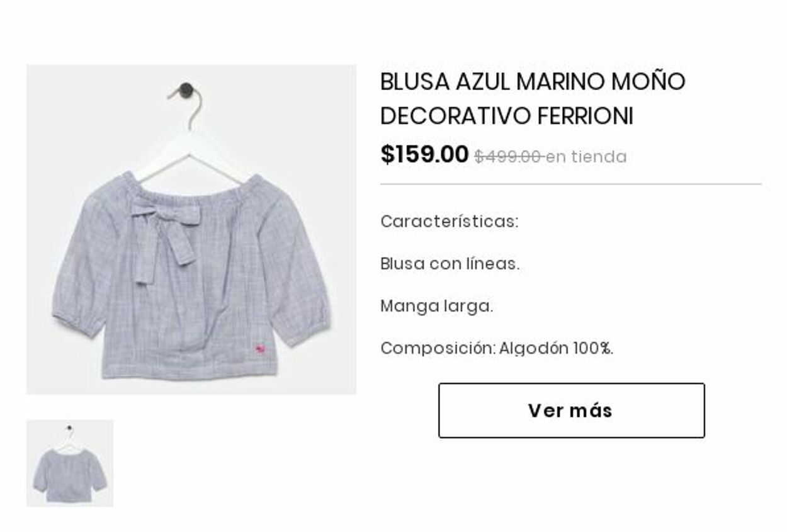The height and width of the screenshot is (532, 787).
Task: Click the Características heading
Action: click(450, 222)
